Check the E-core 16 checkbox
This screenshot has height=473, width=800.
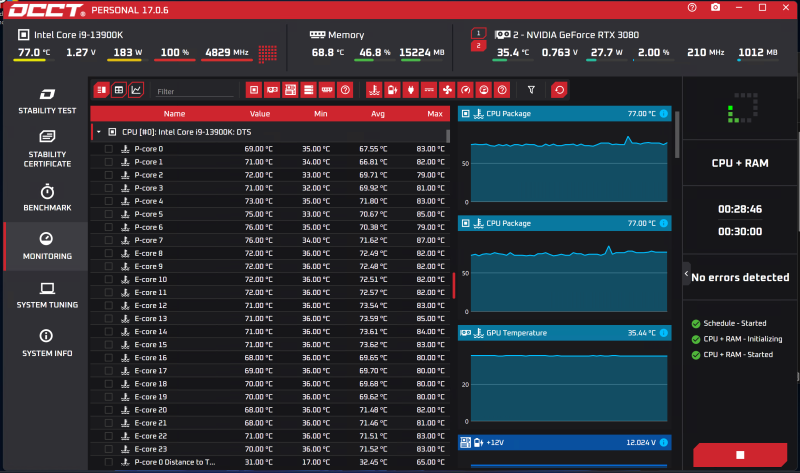[109, 358]
